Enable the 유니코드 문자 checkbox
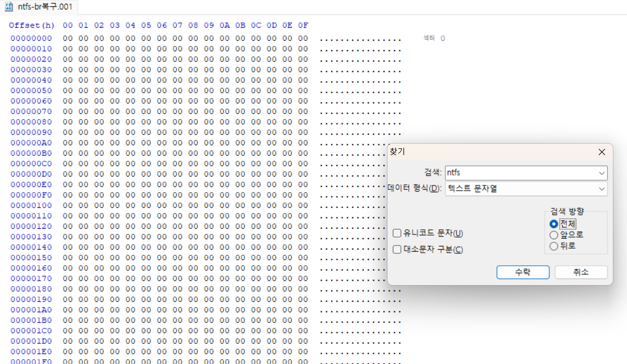The image size is (627, 364). [x=397, y=233]
